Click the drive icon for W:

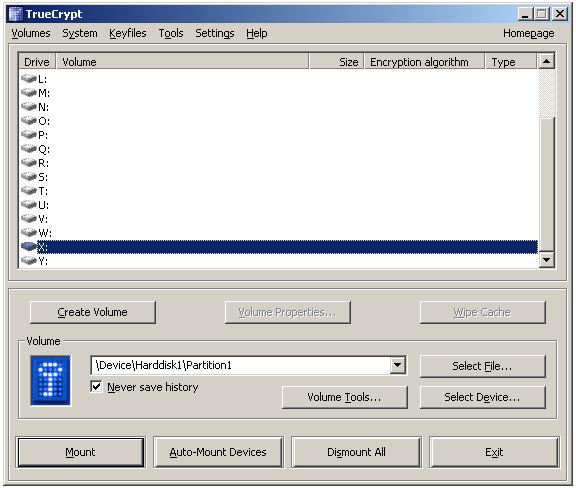(29, 232)
